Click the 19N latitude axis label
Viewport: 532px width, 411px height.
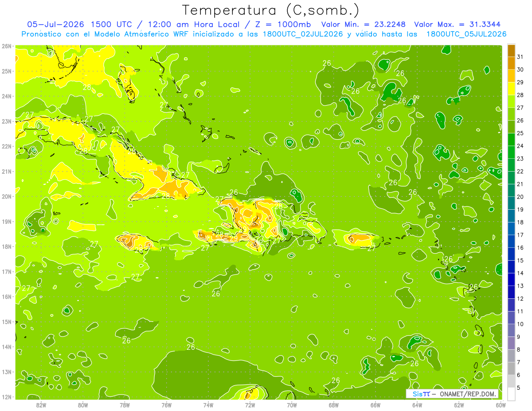click(7, 222)
